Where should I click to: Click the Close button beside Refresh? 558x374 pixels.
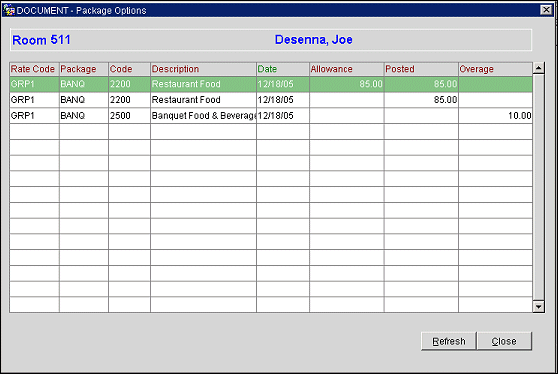tap(504, 341)
